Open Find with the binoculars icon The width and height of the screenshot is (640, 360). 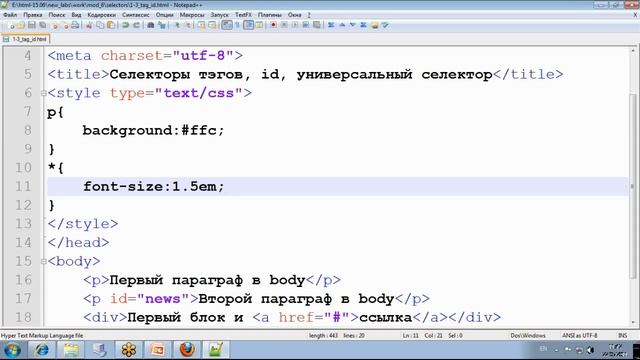(x=151, y=25)
